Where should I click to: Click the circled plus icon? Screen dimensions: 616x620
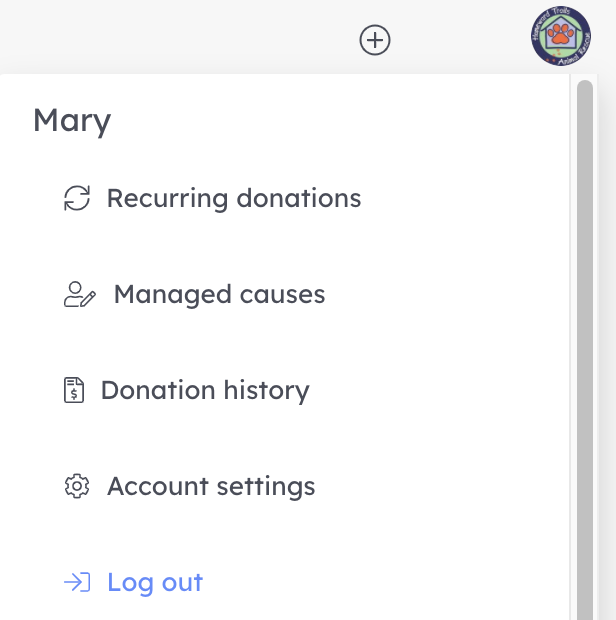tap(375, 40)
